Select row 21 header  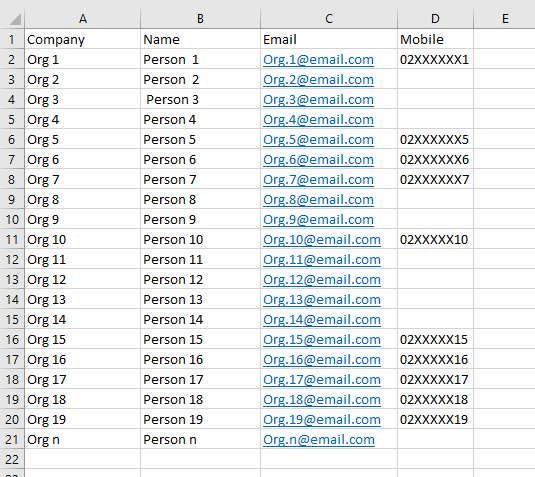pos(12,439)
